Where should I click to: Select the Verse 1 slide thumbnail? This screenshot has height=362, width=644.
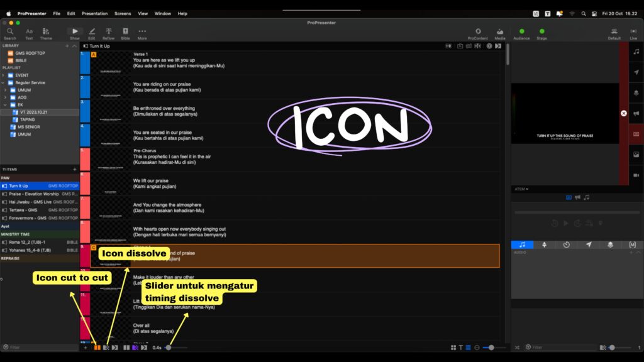coord(111,63)
